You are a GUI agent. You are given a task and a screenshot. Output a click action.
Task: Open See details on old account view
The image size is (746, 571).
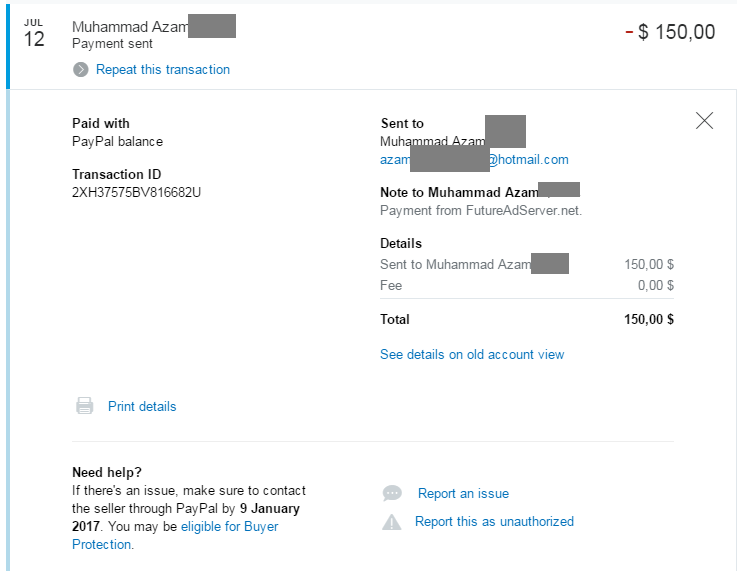pyautogui.click(x=472, y=354)
